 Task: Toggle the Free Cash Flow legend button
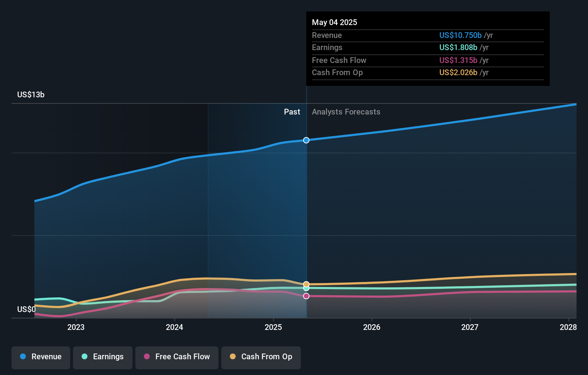[x=177, y=357]
